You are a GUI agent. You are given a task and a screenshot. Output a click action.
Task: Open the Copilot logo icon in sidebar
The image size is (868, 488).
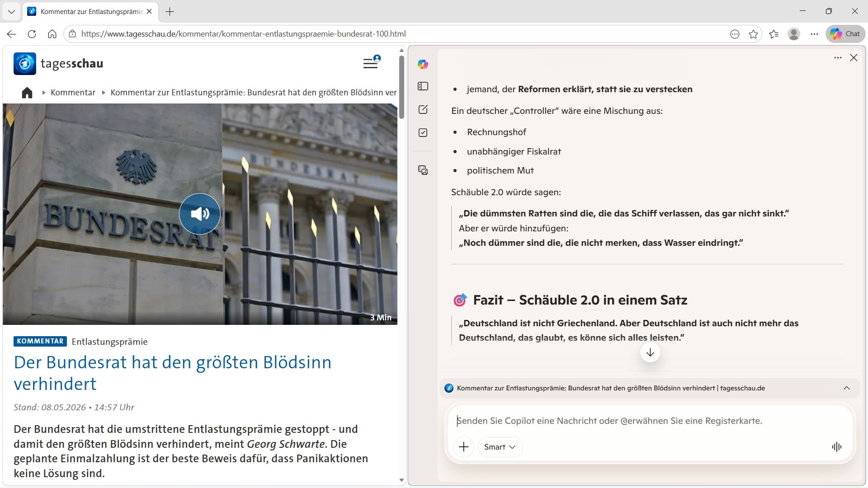coord(423,64)
